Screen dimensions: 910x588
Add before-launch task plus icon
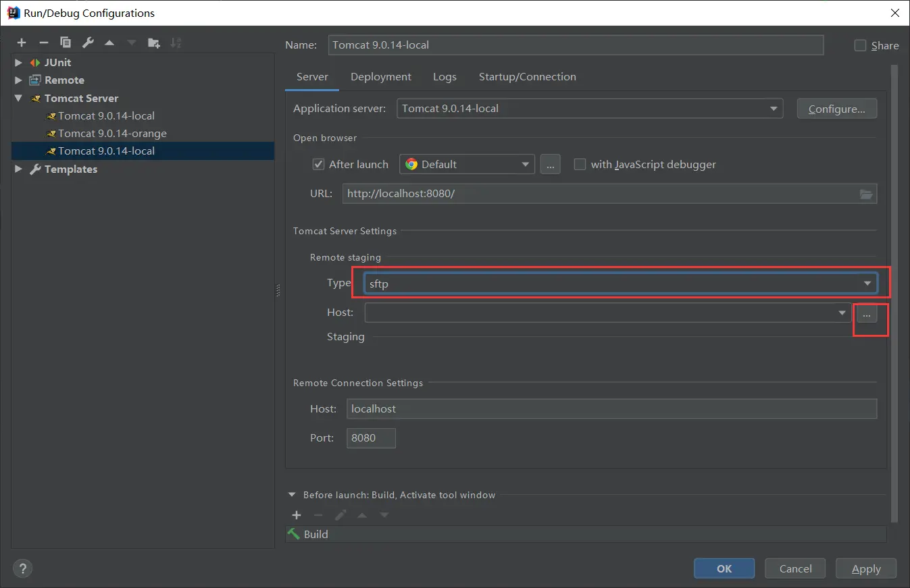coord(297,515)
